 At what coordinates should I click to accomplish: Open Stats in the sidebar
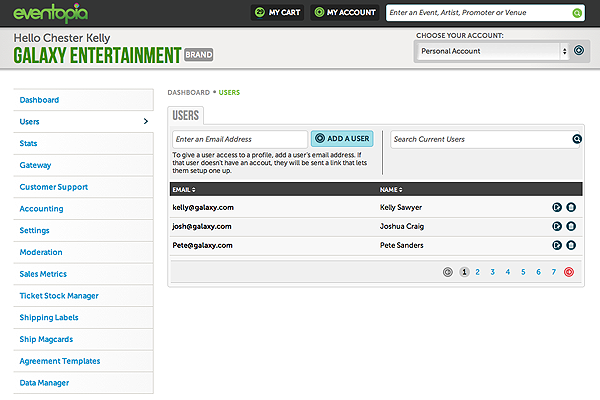click(83, 144)
